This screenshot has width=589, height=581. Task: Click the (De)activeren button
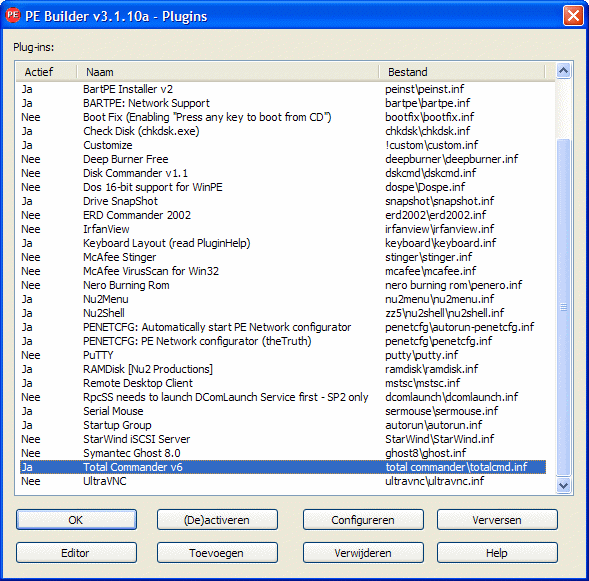point(217,520)
